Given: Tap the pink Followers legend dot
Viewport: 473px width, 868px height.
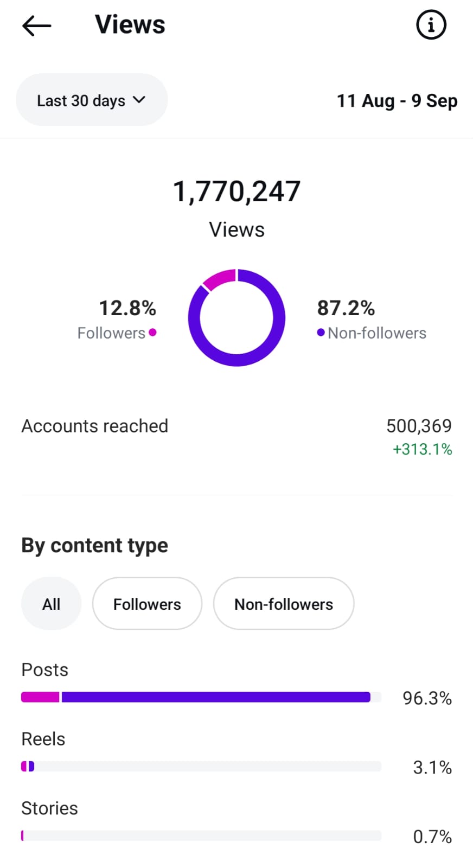Looking at the screenshot, I should click(x=152, y=333).
